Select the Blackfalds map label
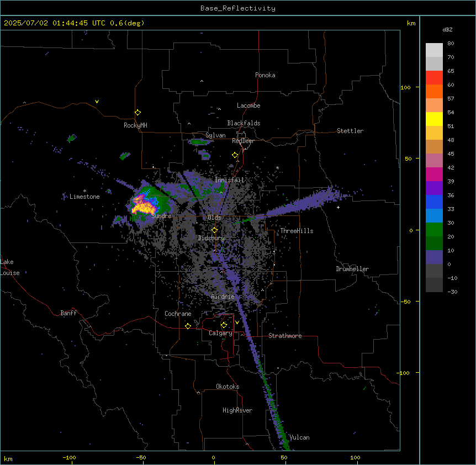The image size is (476, 465). click(244, 123)
